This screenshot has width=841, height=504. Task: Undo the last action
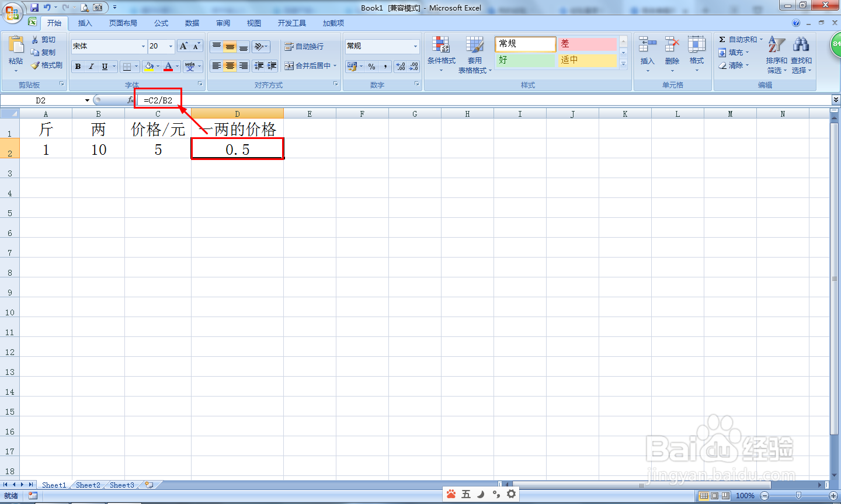(x=47, y=8)
